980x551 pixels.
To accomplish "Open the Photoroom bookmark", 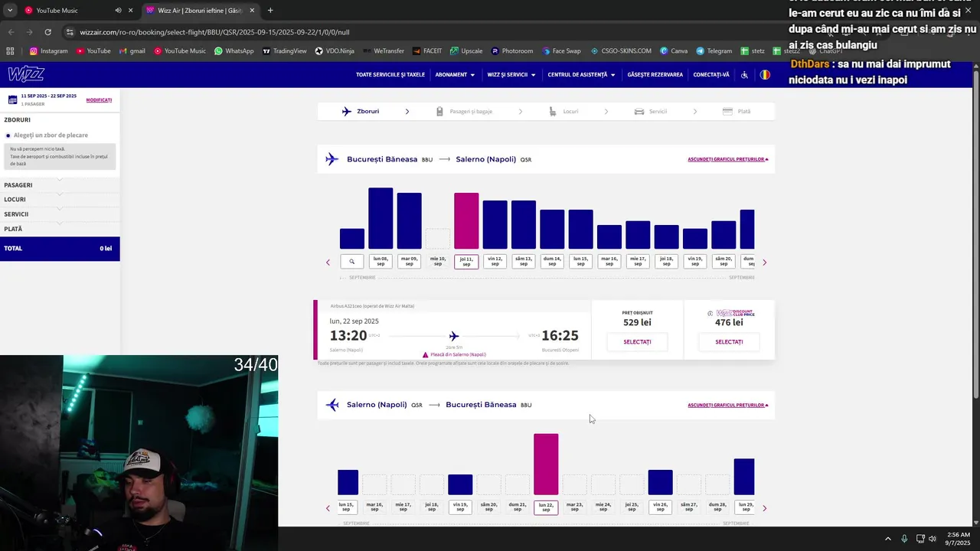I will point(512,51).
